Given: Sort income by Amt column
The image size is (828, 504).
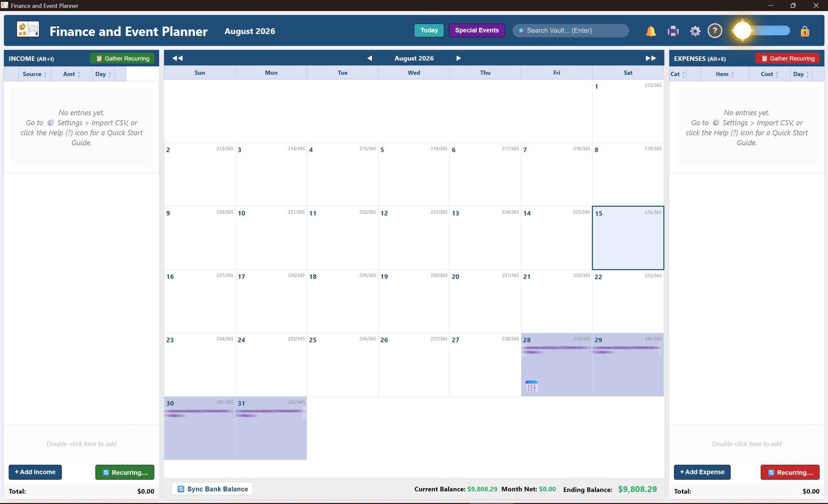Looking at the screenshot, I should pos(72,74).
